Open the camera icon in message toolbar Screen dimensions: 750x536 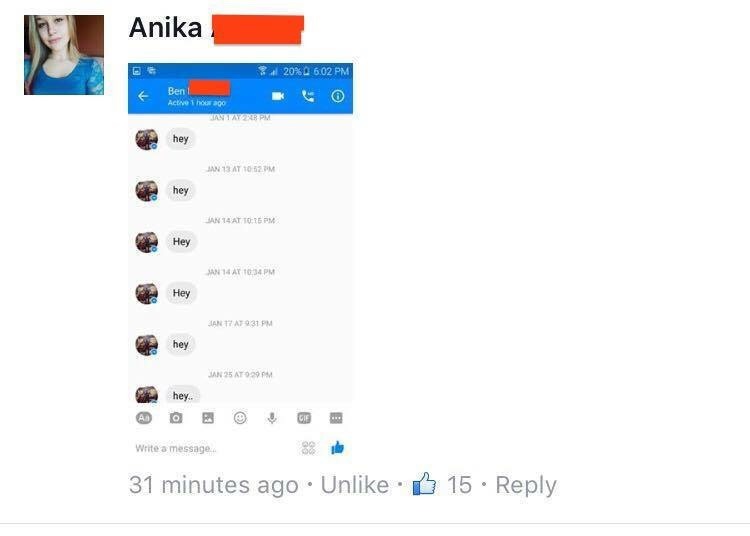click(176, 418)
